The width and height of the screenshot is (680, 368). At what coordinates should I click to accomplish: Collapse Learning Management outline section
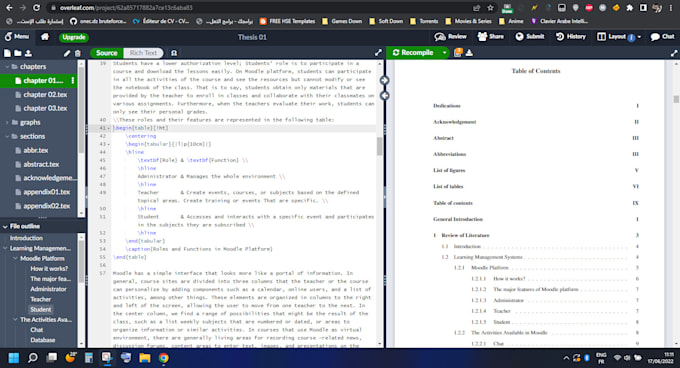pyautogui.click(x=5, y=248)
